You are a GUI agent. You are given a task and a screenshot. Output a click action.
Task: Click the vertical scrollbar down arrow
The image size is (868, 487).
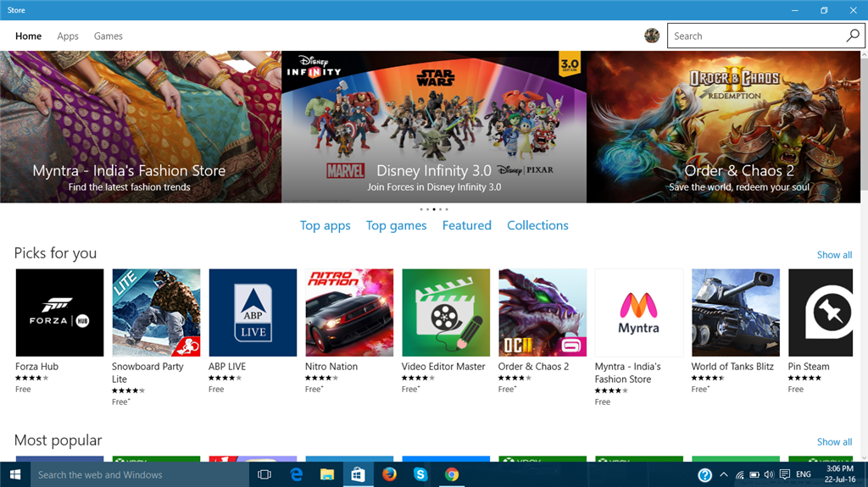coord(864,457)
